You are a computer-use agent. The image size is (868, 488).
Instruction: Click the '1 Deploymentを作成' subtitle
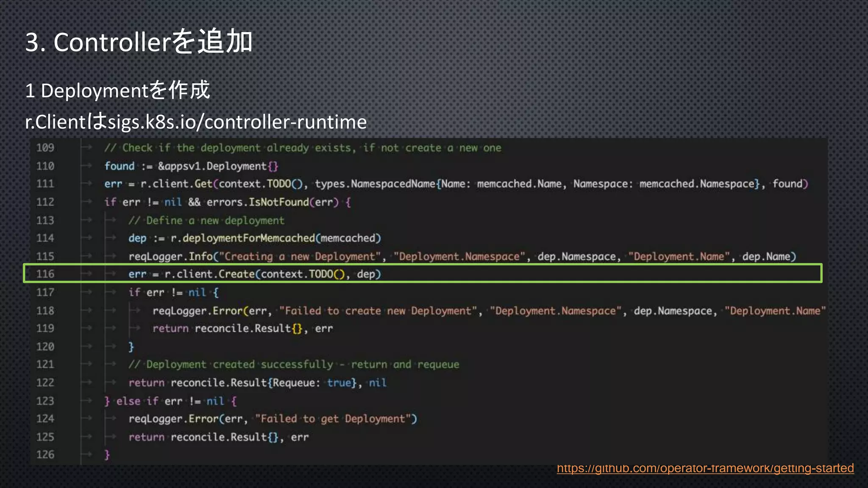(x=117, y=90)
